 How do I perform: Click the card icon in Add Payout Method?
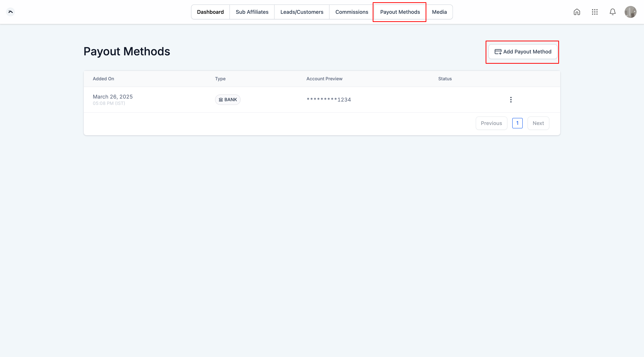pyautogui.click(x=498, y=52)
